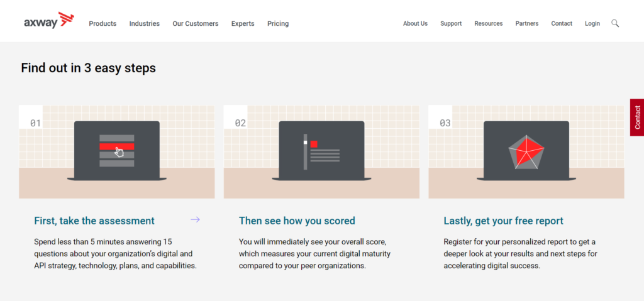Viewport: 644px width, 301px height.
Task: Open the search magnifier icon
Action: click(615, 23)
